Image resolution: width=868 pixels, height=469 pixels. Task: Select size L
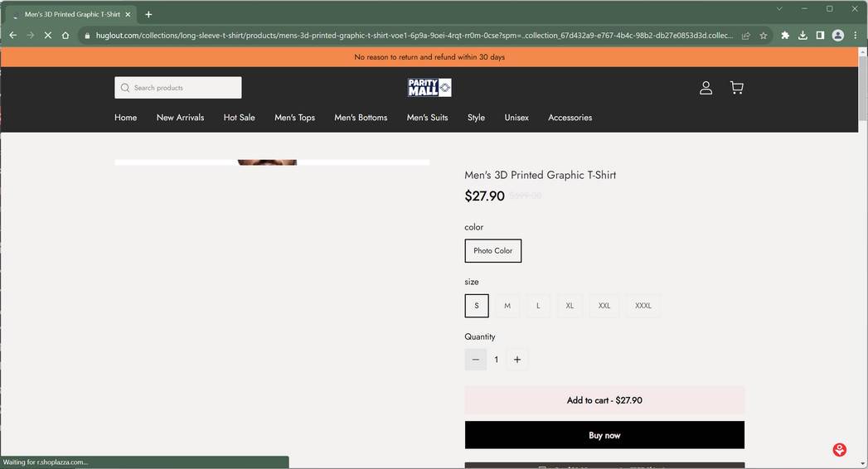tap(538, 306)
